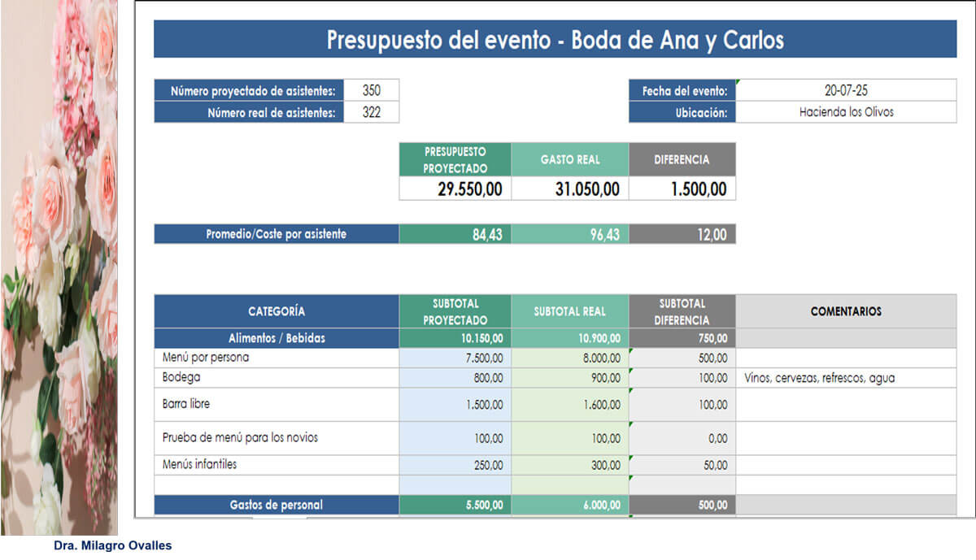Click the Gastos de personal category row
This screenshot has height=560, width=976.
(277, 506)
